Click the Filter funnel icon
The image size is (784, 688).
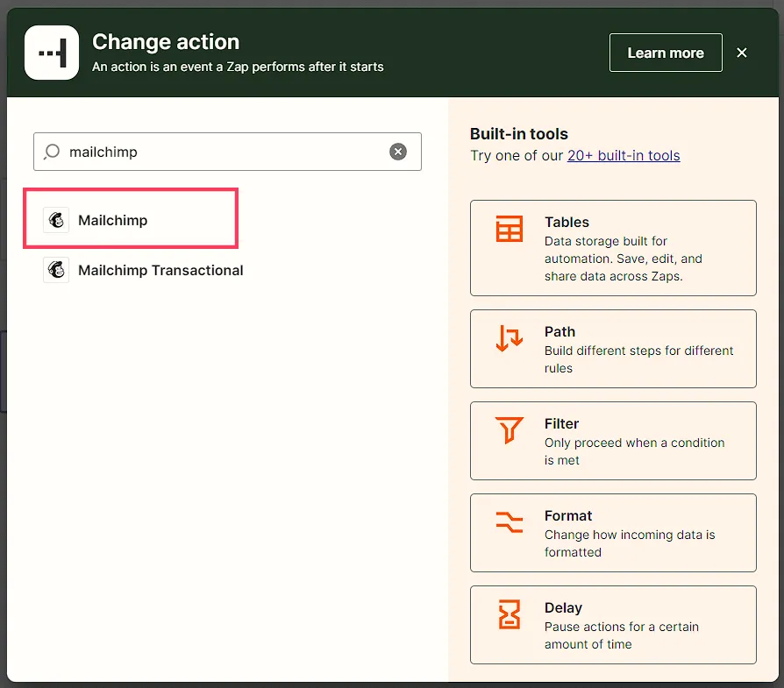pyautogui.click(x=509, y=430)
